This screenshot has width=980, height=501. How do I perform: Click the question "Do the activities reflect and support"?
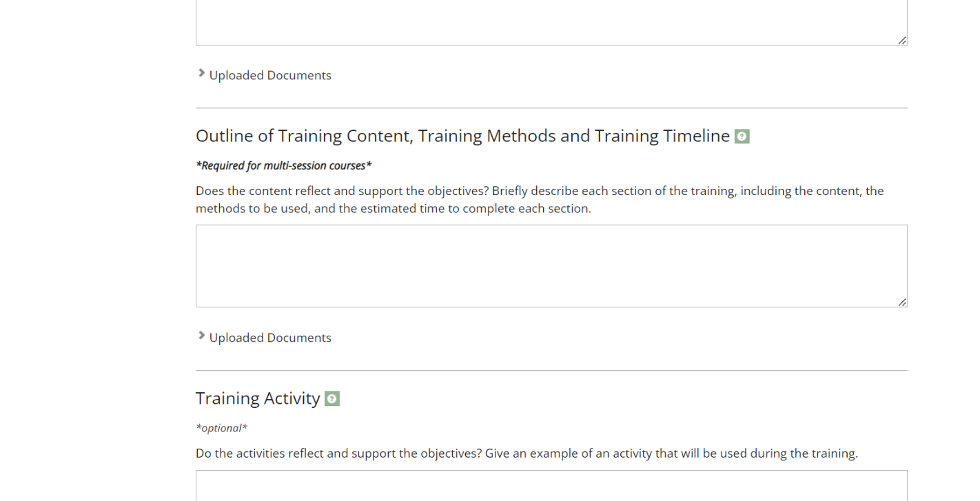(x=339, y=453)
